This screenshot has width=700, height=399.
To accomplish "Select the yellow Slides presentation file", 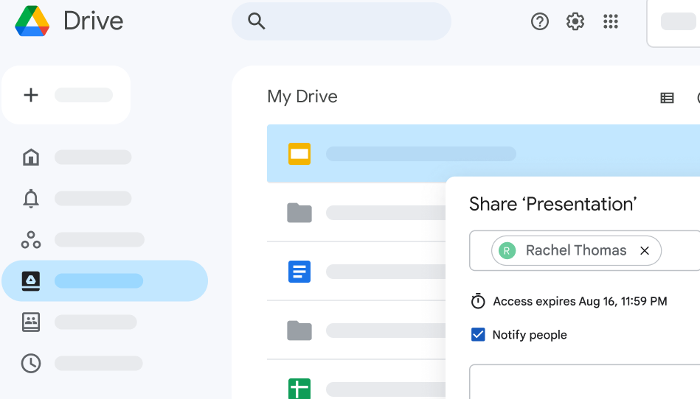I will 483,154.
